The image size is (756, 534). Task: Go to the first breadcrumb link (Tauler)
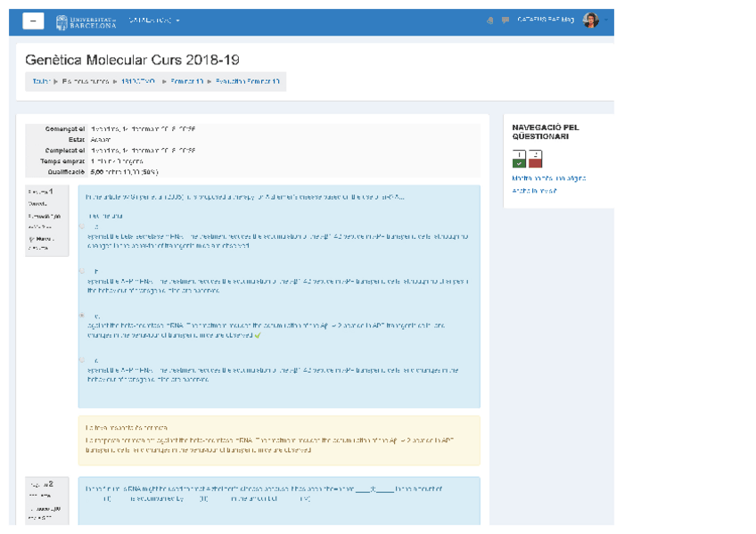point(40,81)
